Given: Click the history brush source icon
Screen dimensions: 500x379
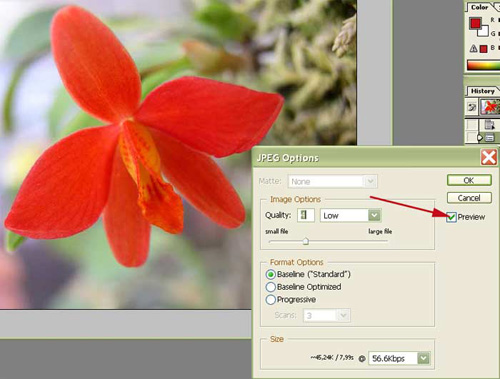Looking at the screenshot, I should click(472, 107).
